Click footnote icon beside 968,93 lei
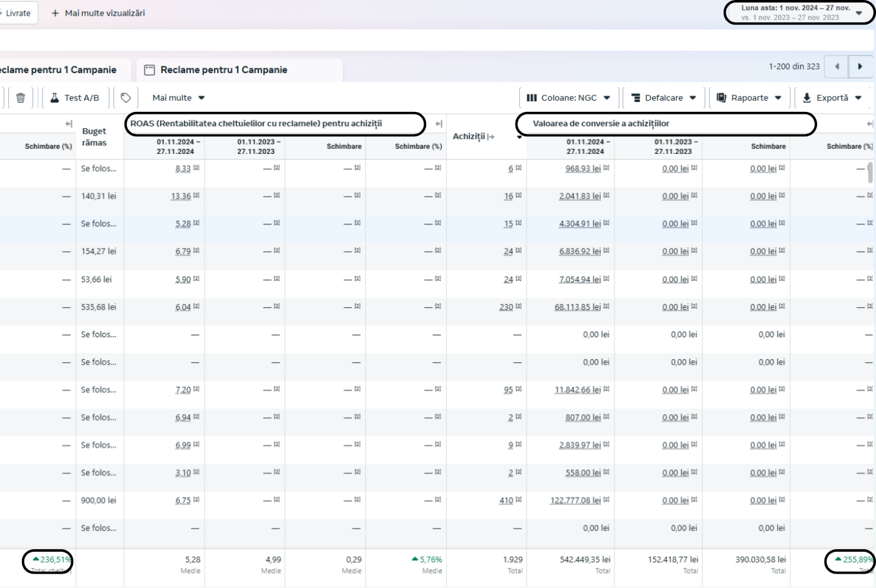The image size is (876, 588). 606,168
